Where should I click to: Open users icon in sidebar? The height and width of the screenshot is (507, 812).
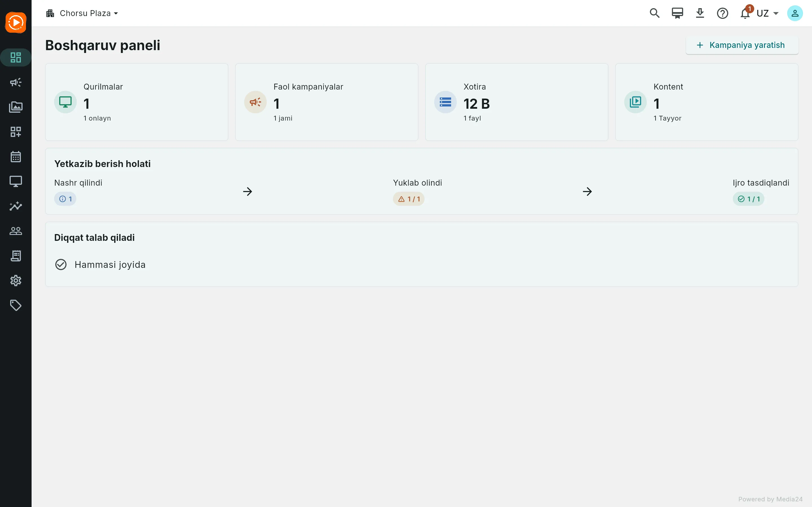click(x=16, y=231)
